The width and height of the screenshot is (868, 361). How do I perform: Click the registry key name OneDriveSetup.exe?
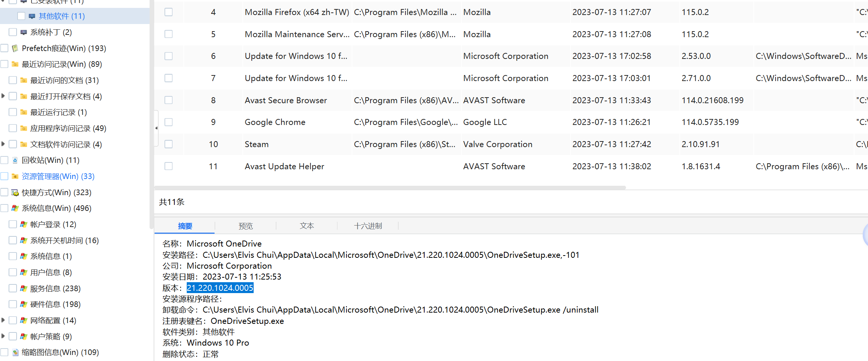[247, 321]
